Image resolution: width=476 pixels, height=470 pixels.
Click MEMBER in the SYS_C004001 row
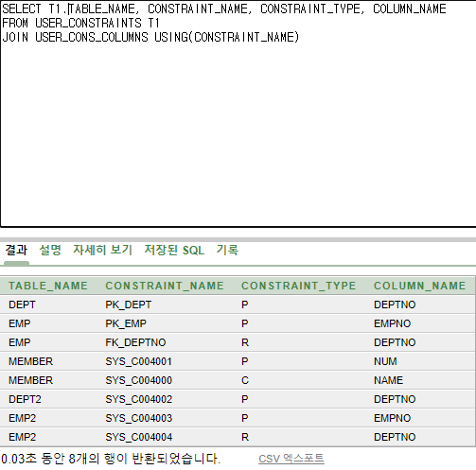30,361
